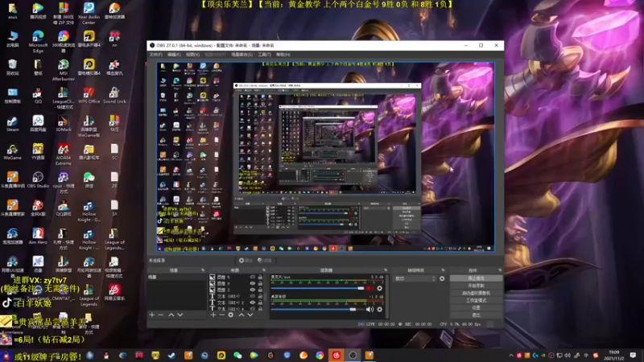Select the 场景 item in scenes list

(x=176, y=277)
